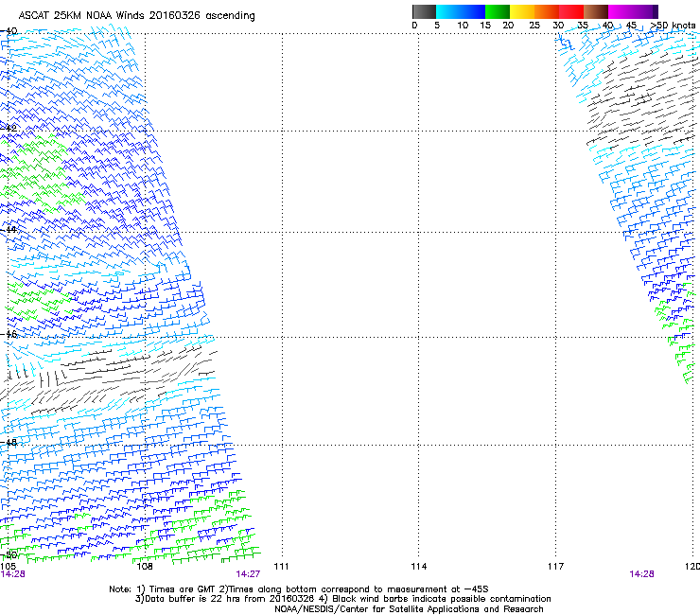
Task: Click the "-50" latitude label
Action: [9, 555]
